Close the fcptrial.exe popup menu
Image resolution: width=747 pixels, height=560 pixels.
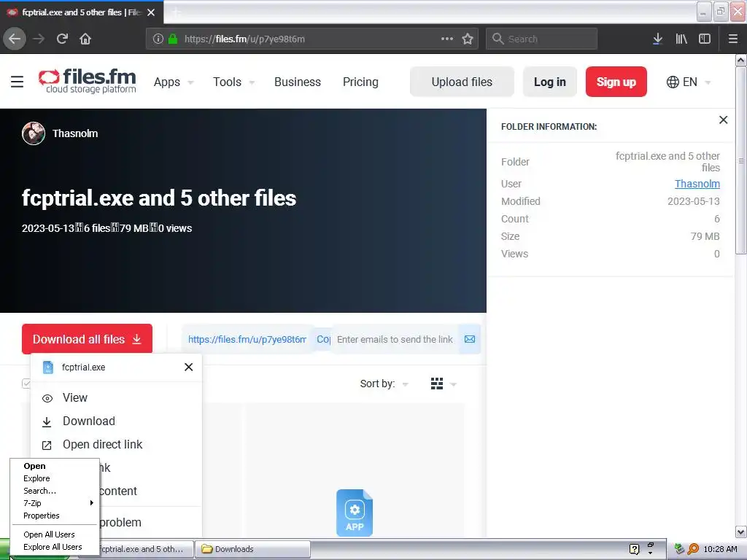[189, 367]
